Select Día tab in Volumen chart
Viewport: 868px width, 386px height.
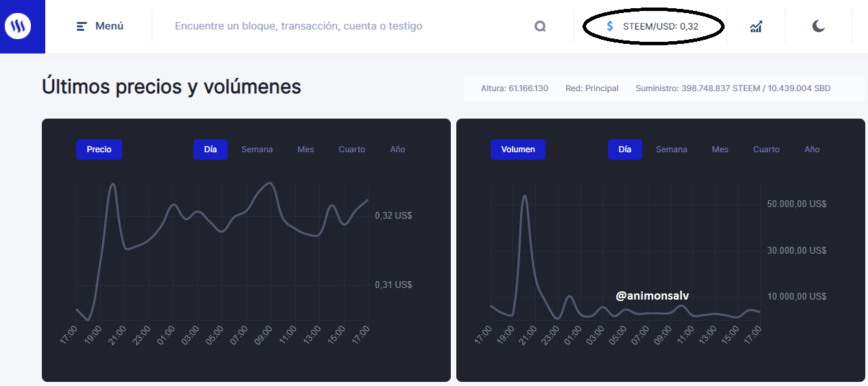pyautogui.click(x=625, y=149)
